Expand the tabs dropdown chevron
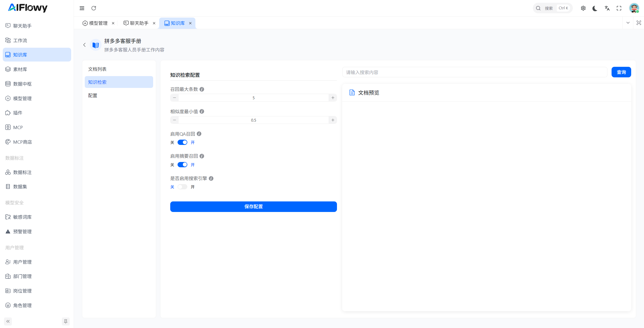This screenshot has height=328, width=644. 628,23
